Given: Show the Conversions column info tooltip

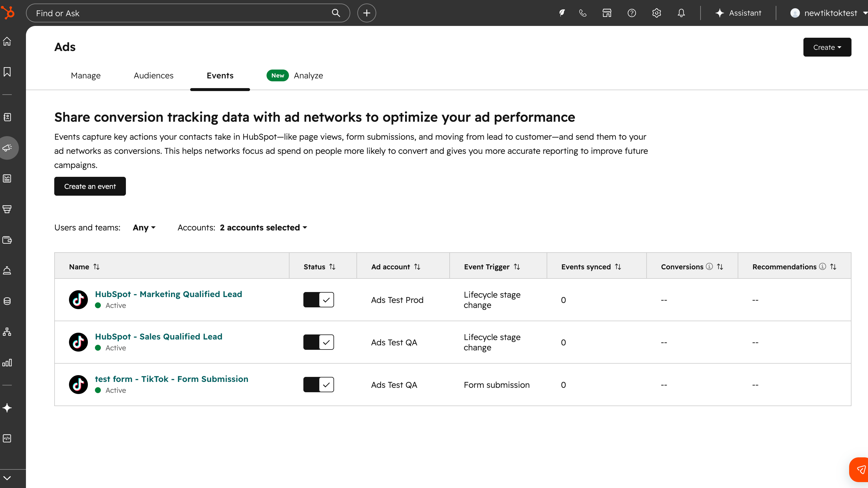Looking at the screenshot, I should point(709,266).
